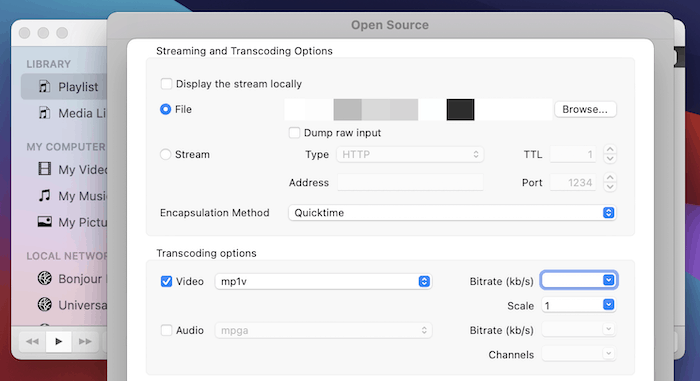Select the Stream radio button
Image resolution: width=700 pixels, height=381 pixels.
(165, 154)
